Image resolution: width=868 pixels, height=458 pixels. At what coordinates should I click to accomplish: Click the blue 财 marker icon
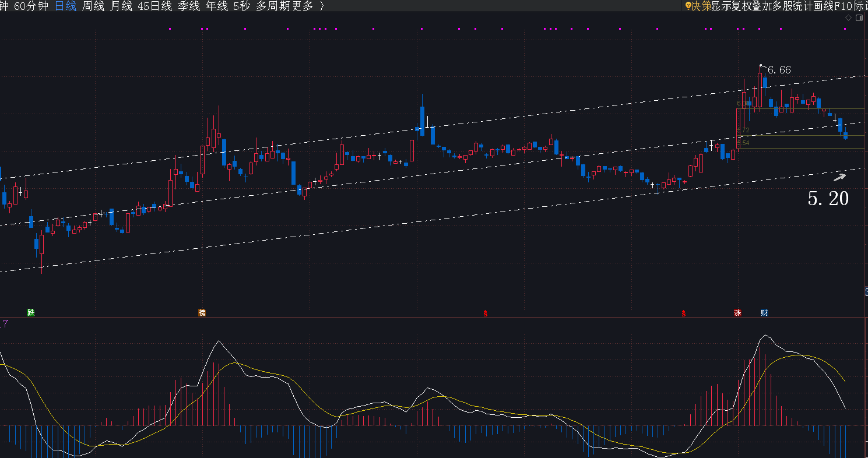[x=764, y=313]
